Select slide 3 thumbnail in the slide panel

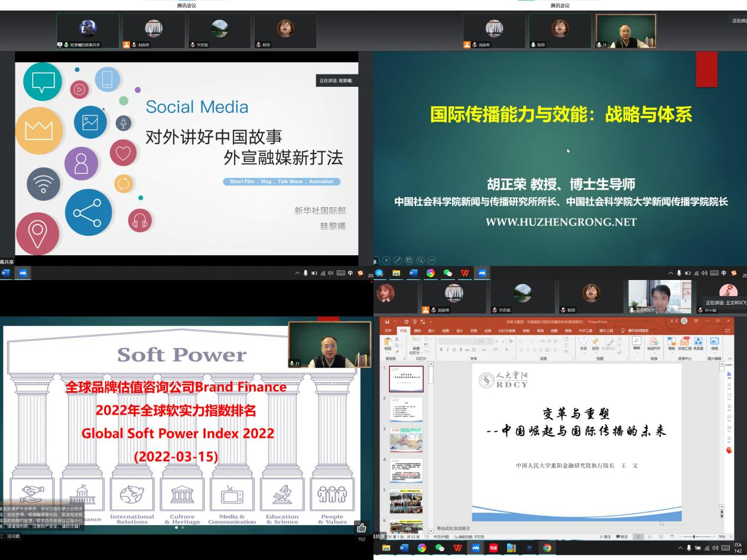[406, 439]
